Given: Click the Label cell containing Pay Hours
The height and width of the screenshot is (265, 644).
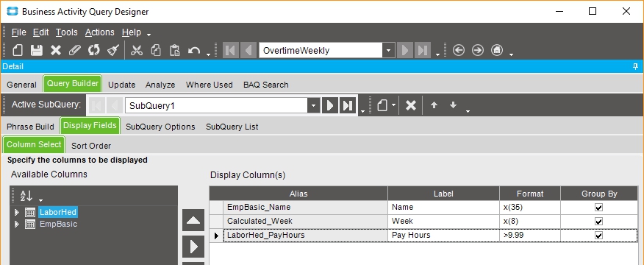Looking at the screenshot, I should (443, 236).
